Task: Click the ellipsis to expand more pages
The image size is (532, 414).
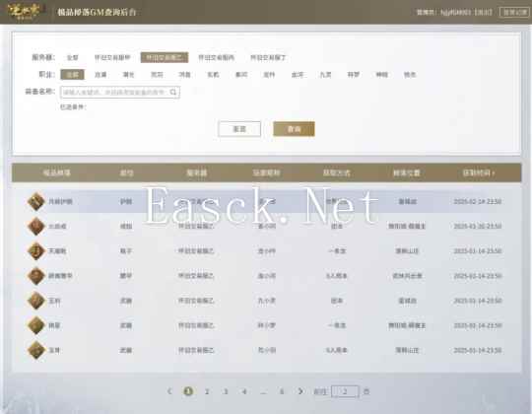Action: point(263,391)
